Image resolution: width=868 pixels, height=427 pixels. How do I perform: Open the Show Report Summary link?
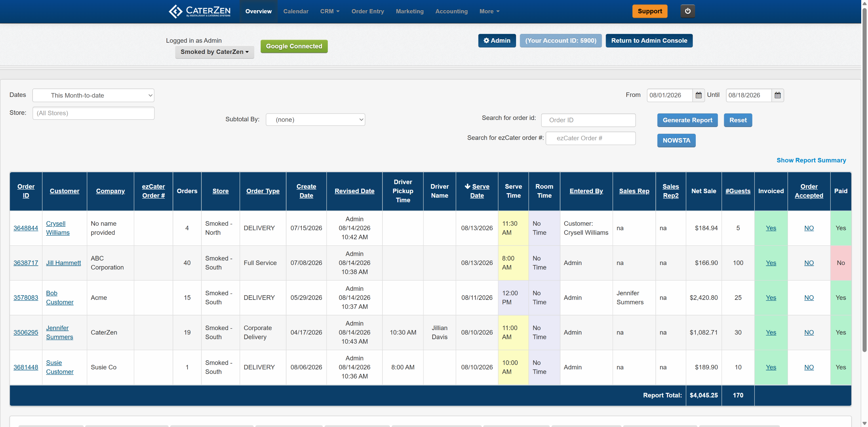coord(811,160)
